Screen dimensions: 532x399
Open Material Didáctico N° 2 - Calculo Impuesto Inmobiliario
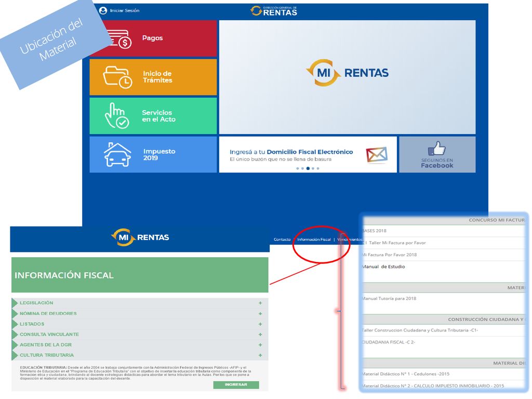click(433, 386)
